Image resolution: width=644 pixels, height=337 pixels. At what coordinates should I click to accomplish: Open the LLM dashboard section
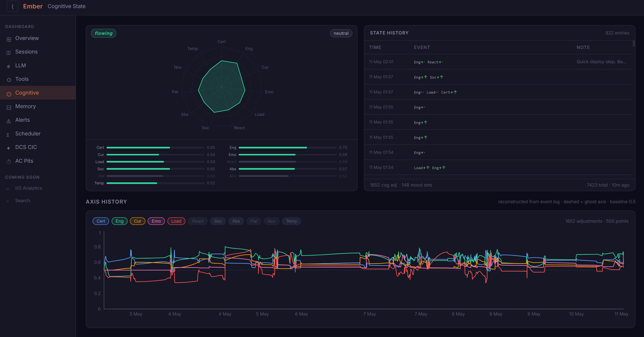[x=38, y=65]
